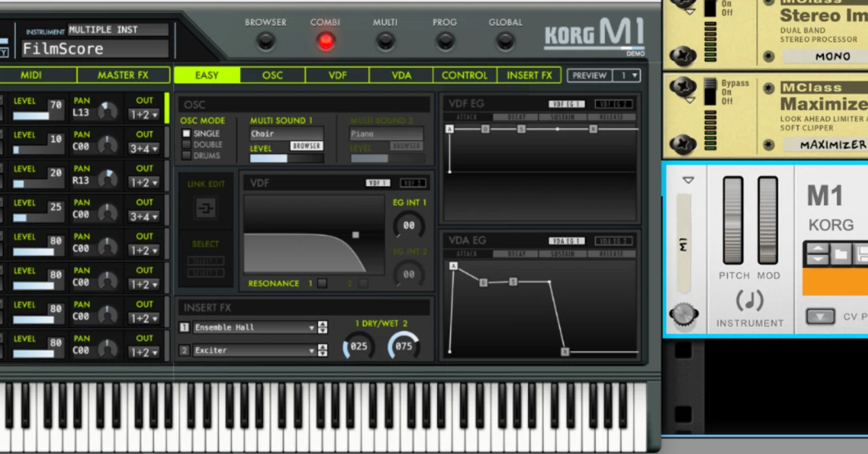Select the MULTI mode button
Image resolution: width=868 pixels, height=454 pixels.
click(x=385, y=41)
